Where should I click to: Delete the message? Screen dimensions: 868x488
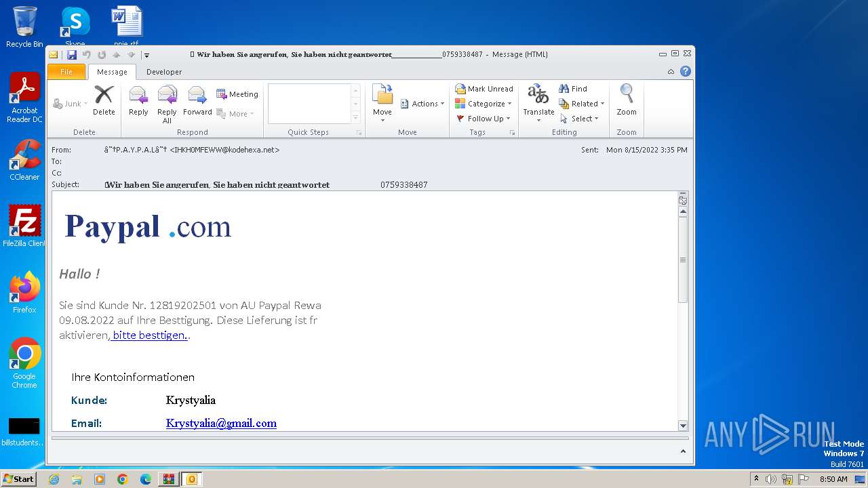click(104, 101)
